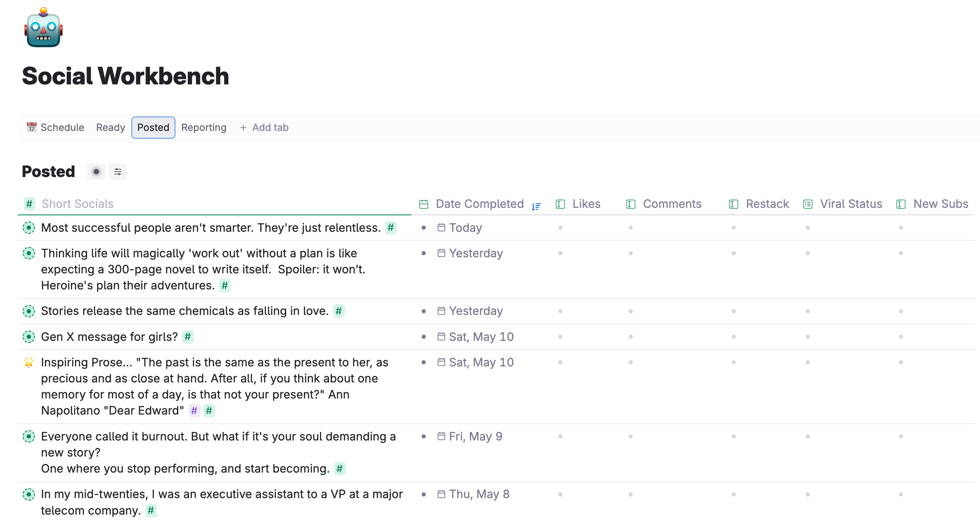
Task: Open the Likes column header options
Action: [x=586, y=204]
